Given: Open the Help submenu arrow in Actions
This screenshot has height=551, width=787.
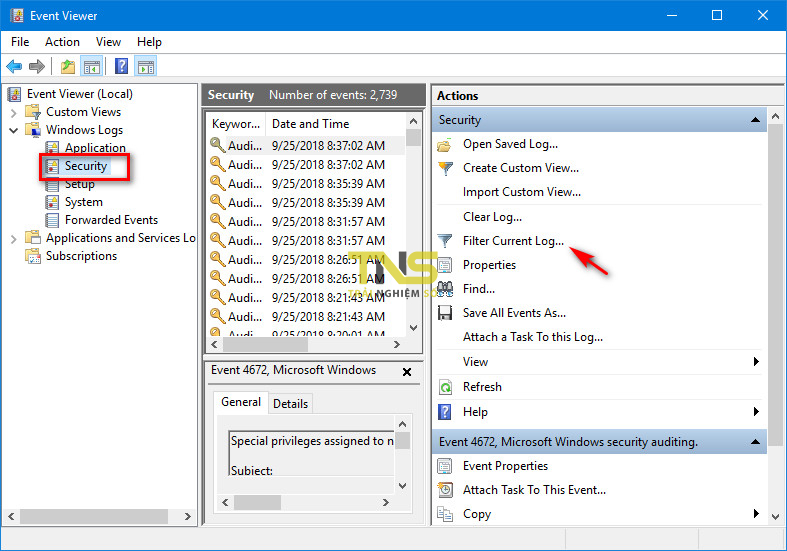Looking at the screenshot, I should (x=756, y=411).
